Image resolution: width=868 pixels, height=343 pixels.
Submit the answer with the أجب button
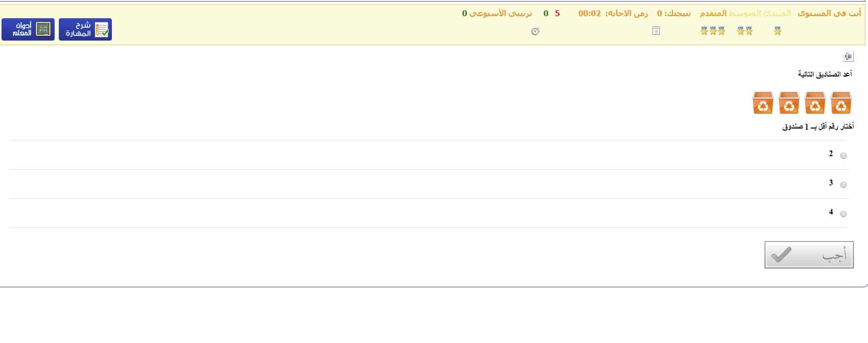click(809, 255)
